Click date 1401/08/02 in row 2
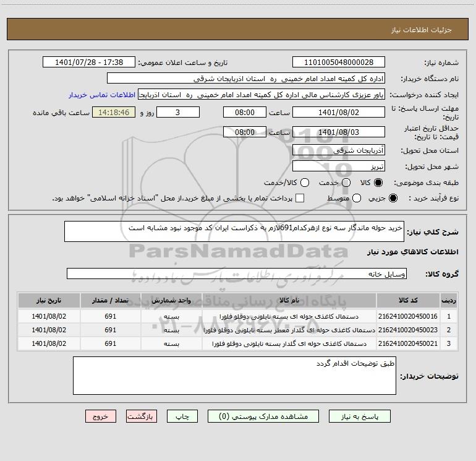The height and width of the screenshot is (461, 476). [49, 330]
